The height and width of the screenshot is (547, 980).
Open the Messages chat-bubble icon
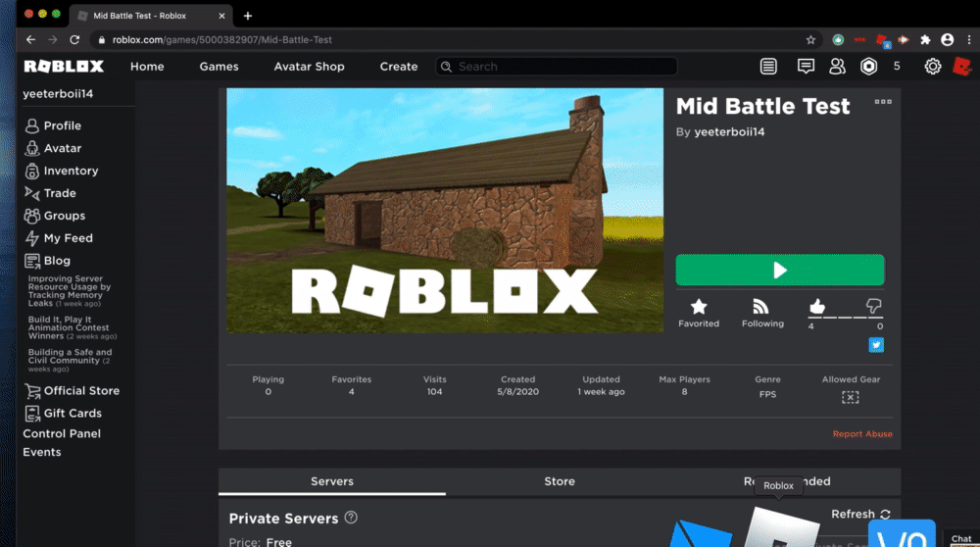pos(806,67)
